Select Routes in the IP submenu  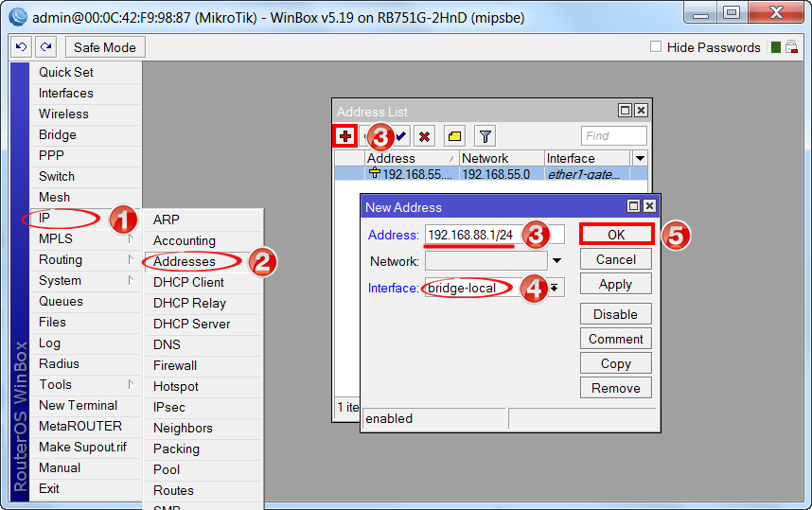coord(203,490)
